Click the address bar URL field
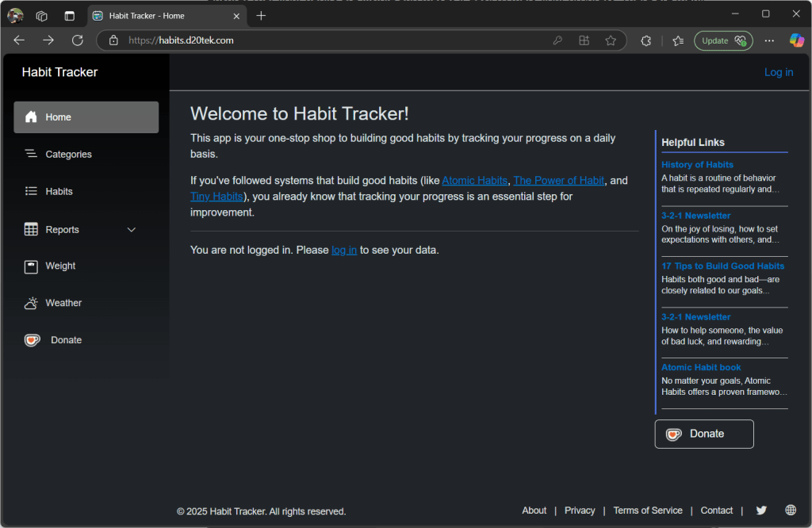This screenshot has width=812, height=528. pyautogui.click(x=333, y=40)
